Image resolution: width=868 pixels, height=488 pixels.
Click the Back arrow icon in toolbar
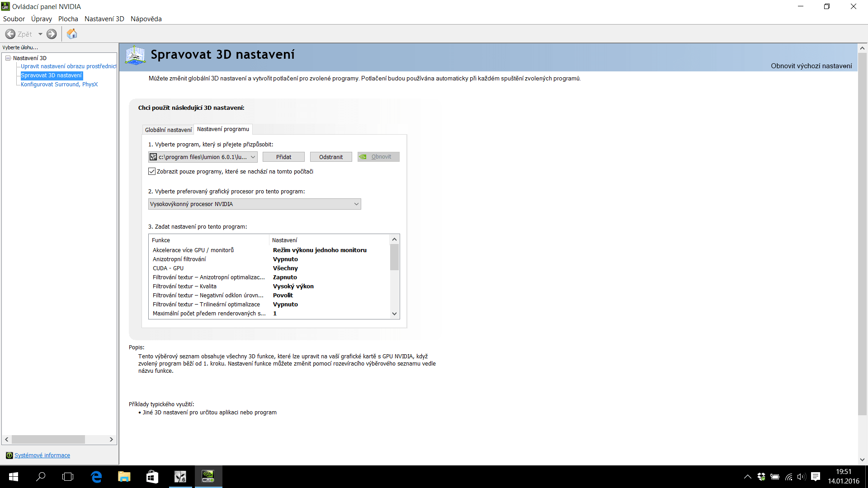coord(10,34)
